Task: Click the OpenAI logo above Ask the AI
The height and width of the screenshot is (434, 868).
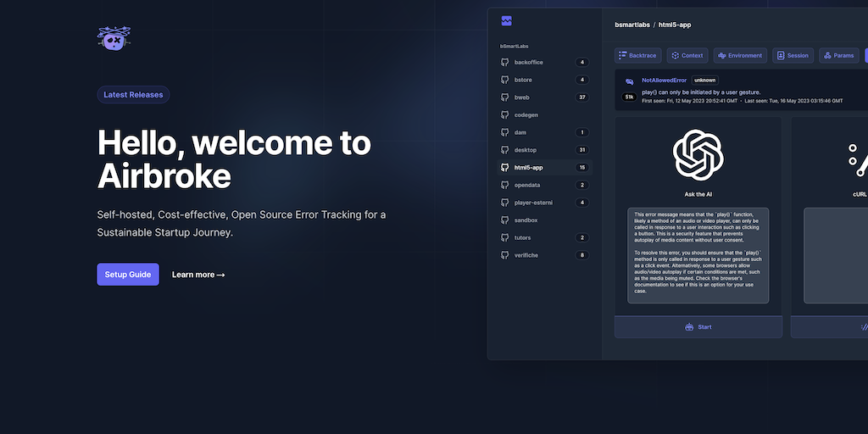Action: pos(698,154)
